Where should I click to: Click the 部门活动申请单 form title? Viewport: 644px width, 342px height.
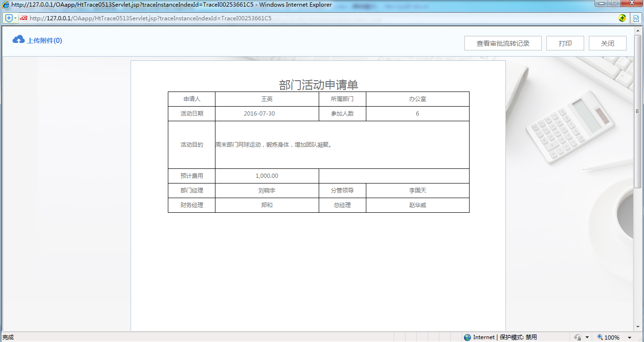pyautogui.click(x=319, y=85)
